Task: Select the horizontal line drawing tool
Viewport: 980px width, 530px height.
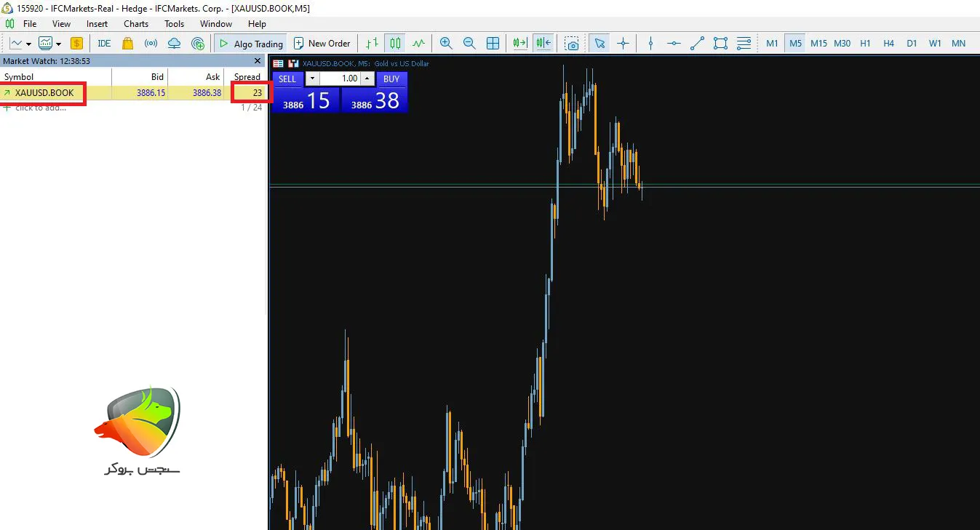Action: tap(674, 44)
